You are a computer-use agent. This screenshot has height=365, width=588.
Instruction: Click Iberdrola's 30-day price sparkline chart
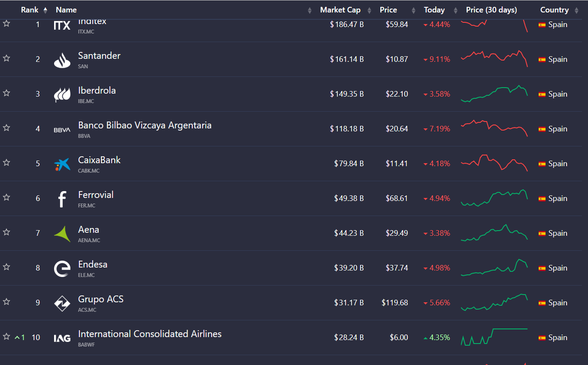(x=494, y=94)
